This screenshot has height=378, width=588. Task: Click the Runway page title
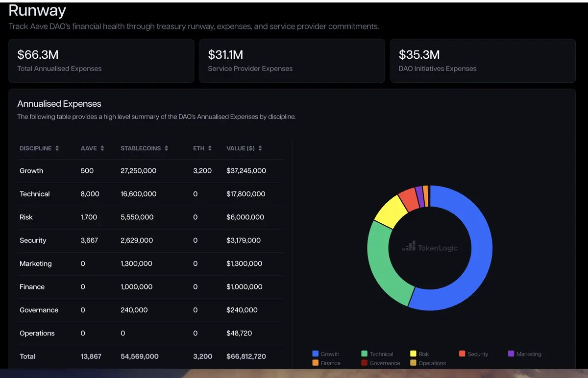coord(37,10)
